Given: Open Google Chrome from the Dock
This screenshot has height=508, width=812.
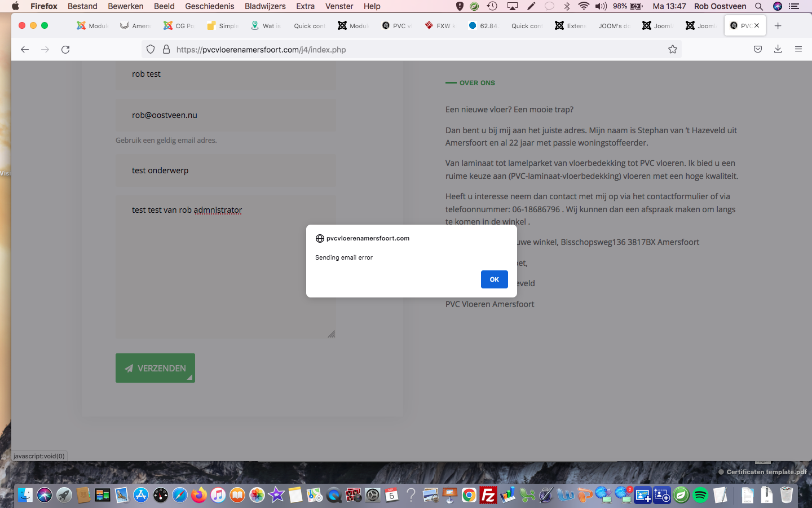Looking at the screenshot, I should pyautogui.click(x=469, y=495).
